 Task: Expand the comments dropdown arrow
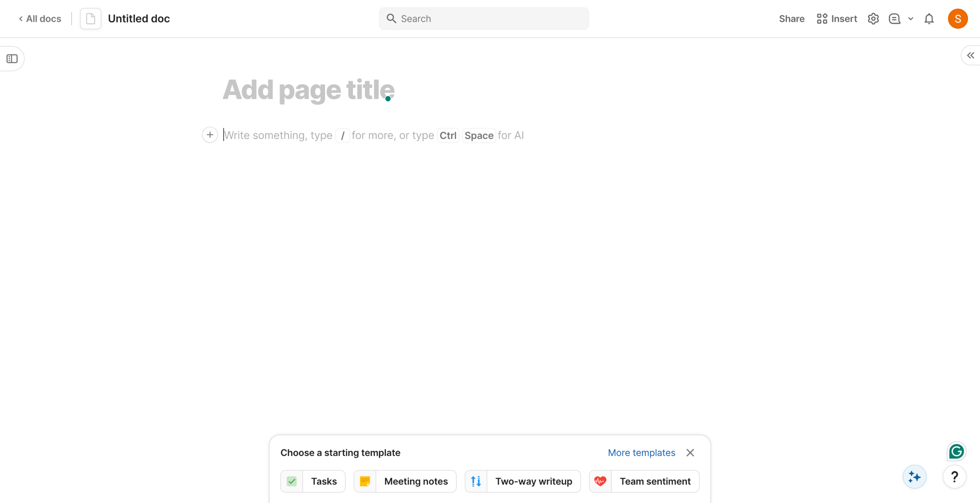(911, 18)
